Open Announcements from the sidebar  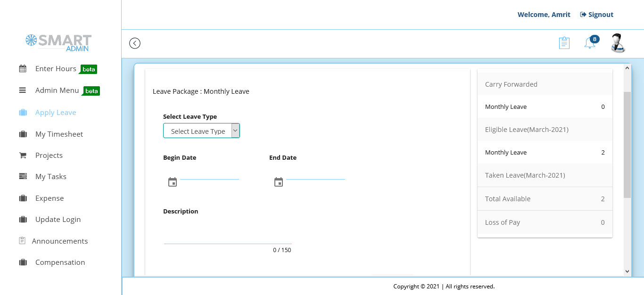pyautogui.click(x=60, y=241)
